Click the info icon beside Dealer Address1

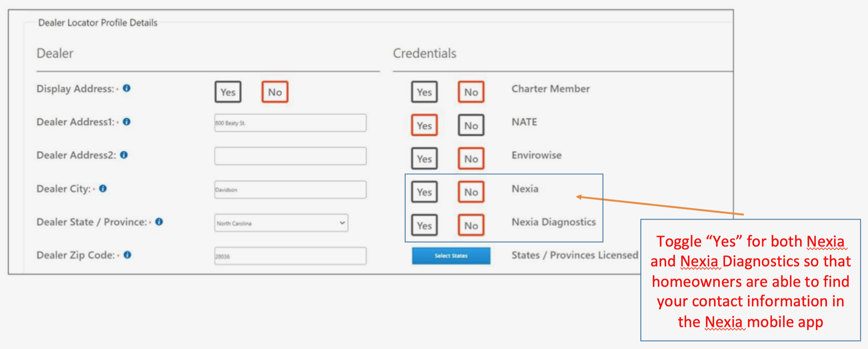[x=126, y=122]
